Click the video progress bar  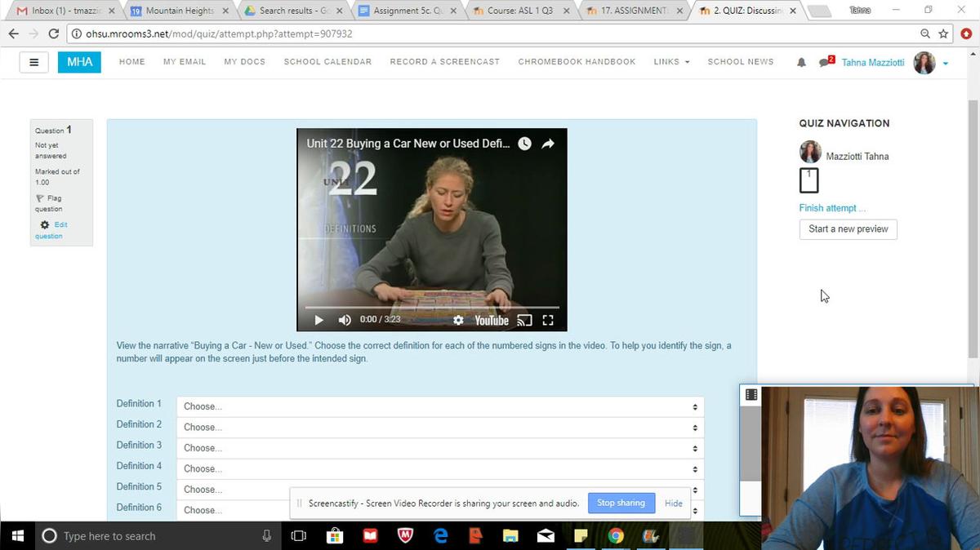click(x=431, y=308)
